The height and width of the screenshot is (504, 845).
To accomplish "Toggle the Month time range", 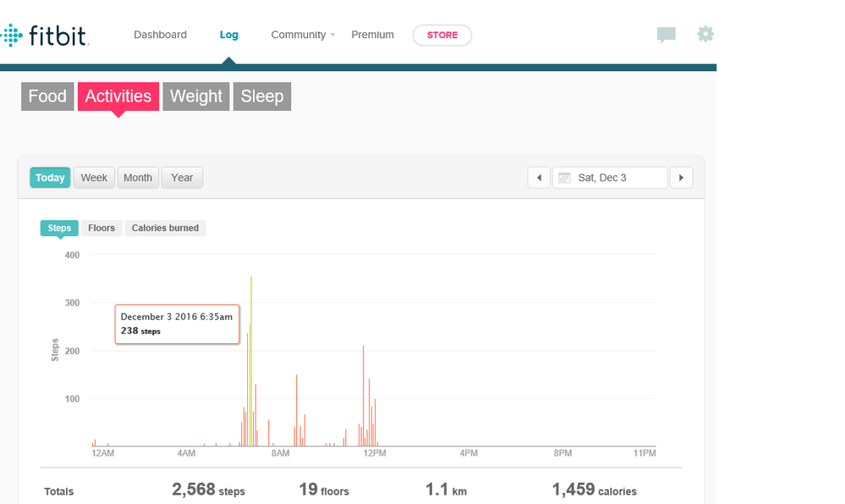I will point(138,178).
